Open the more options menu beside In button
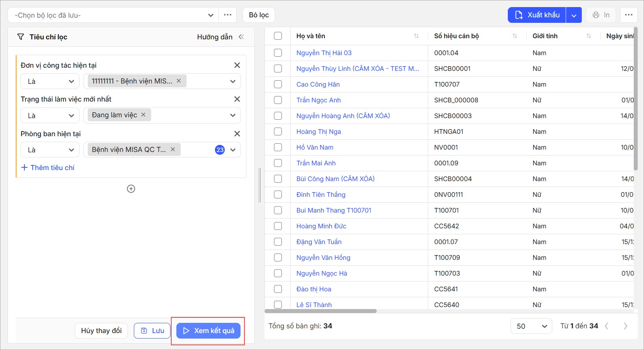Image resolution: width=644 pixels, height=350 pixels. pos(629,15)
